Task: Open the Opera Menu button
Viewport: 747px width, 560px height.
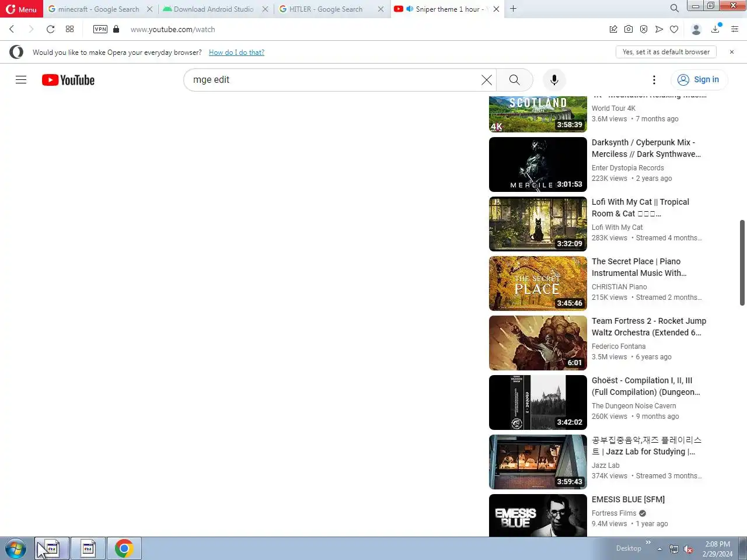Action: tap(22, 9)
